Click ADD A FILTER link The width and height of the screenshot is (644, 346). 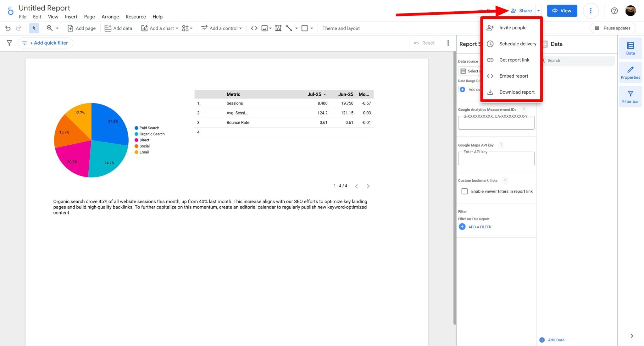(480, 227)
